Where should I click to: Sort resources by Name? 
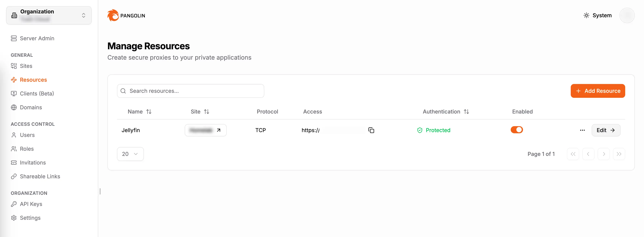click(x=139, y=111)
